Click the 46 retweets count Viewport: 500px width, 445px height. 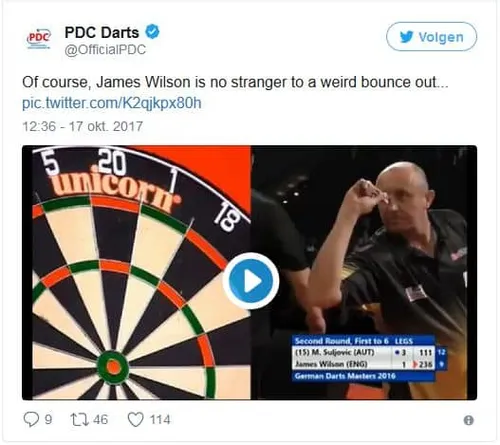click(100, 419)
